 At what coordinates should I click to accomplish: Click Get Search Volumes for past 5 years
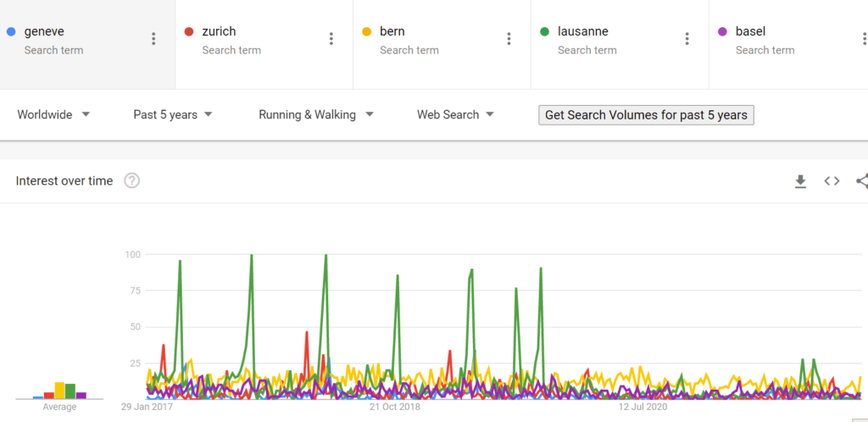tap(646, 115)
